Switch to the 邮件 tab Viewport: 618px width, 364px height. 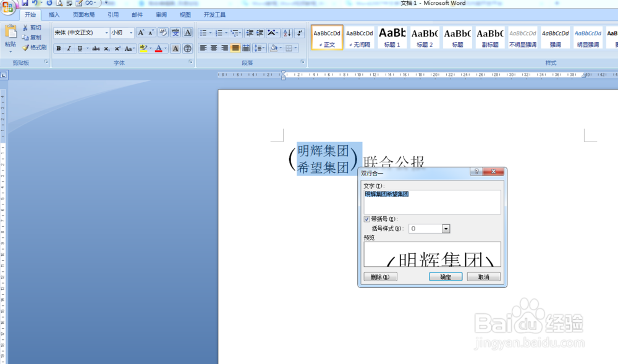(x=137, y=15)
